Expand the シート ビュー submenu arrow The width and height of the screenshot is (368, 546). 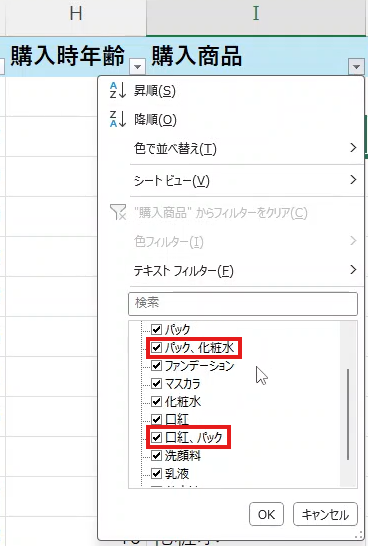(353, 180)
